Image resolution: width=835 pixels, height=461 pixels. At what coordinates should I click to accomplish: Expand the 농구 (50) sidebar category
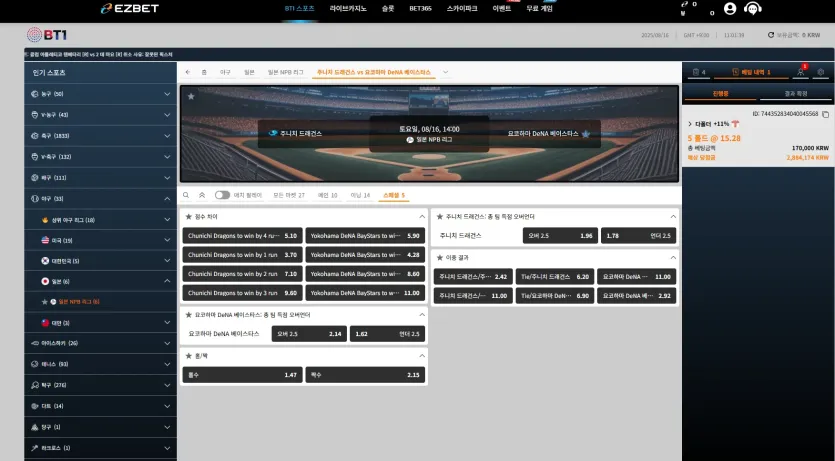[100, 94]
